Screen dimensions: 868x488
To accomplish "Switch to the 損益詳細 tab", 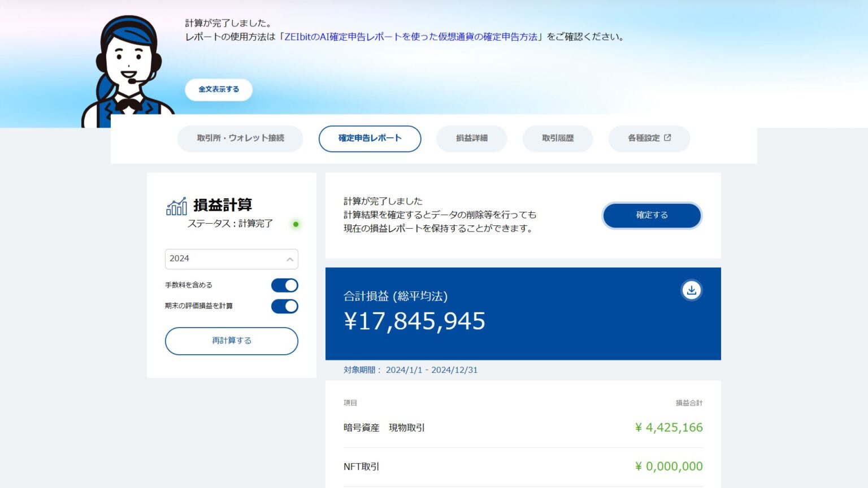I will 471,138.
